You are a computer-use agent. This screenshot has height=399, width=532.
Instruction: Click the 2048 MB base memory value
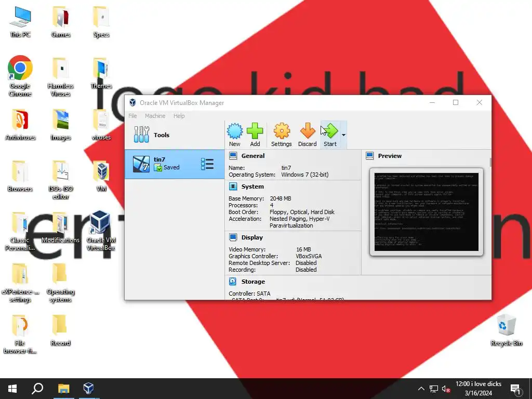(x=280, y=198)
